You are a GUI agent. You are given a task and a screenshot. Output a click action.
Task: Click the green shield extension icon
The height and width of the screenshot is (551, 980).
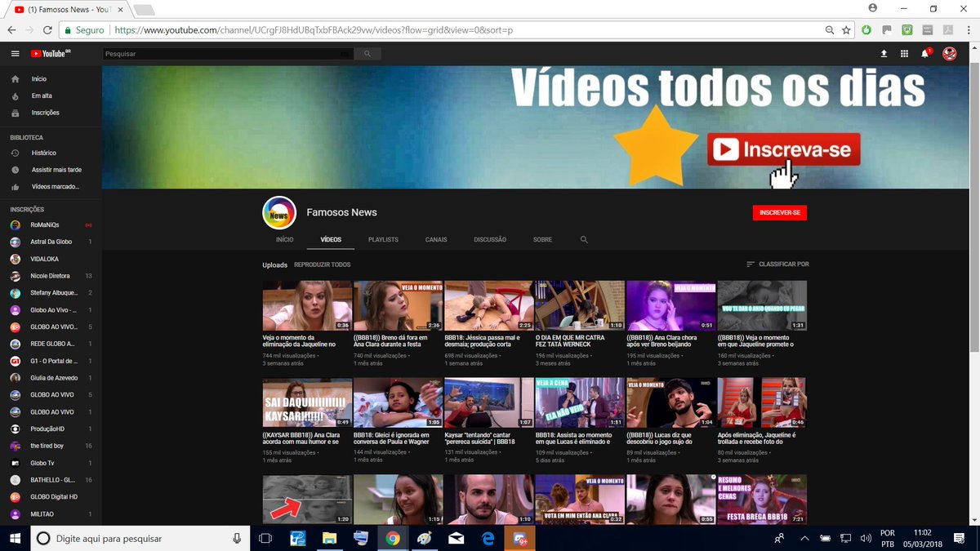coord(907,30)
